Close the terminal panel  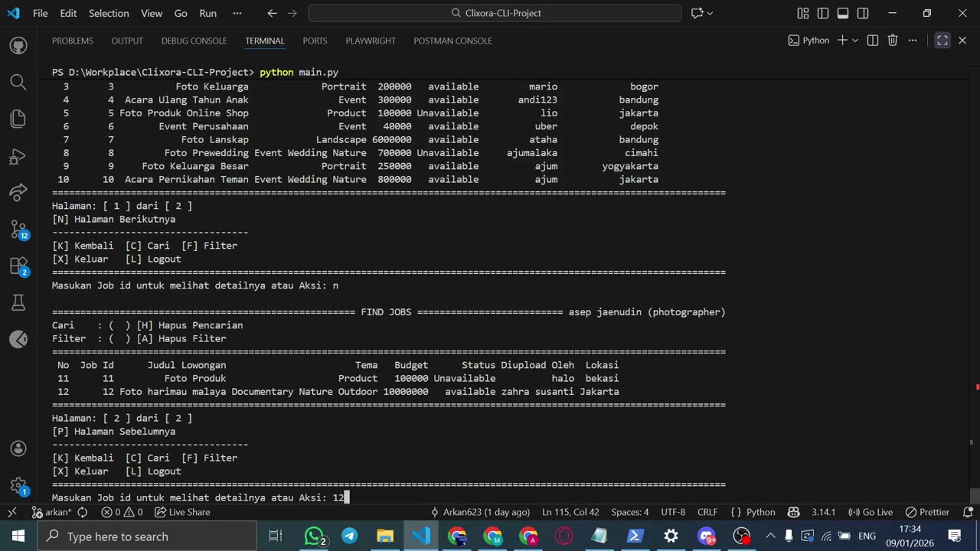click(x=963, y=41)
